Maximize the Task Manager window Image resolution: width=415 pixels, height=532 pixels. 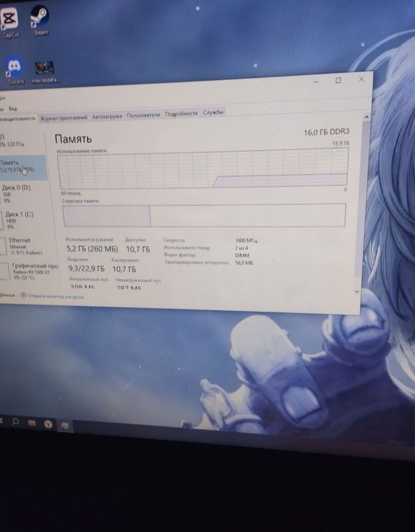tap(338, 80)
